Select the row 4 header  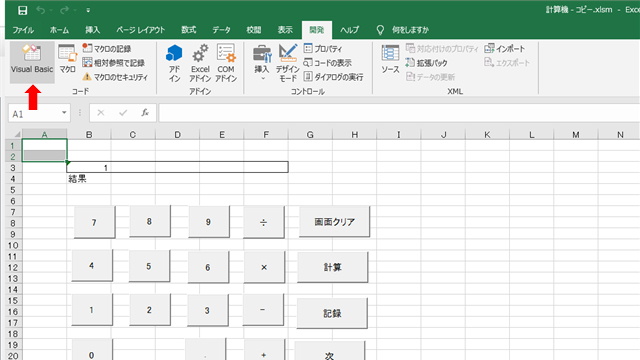click(x=13, y=179)
